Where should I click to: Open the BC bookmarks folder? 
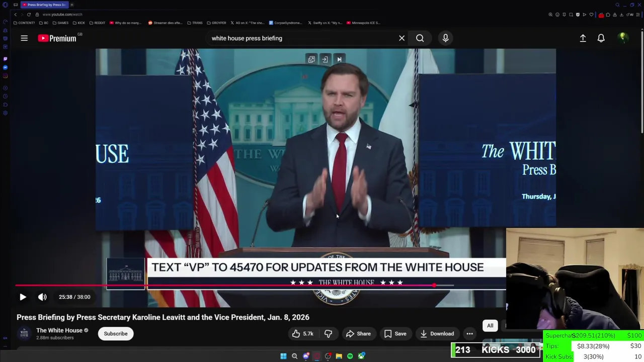[44, 23]
